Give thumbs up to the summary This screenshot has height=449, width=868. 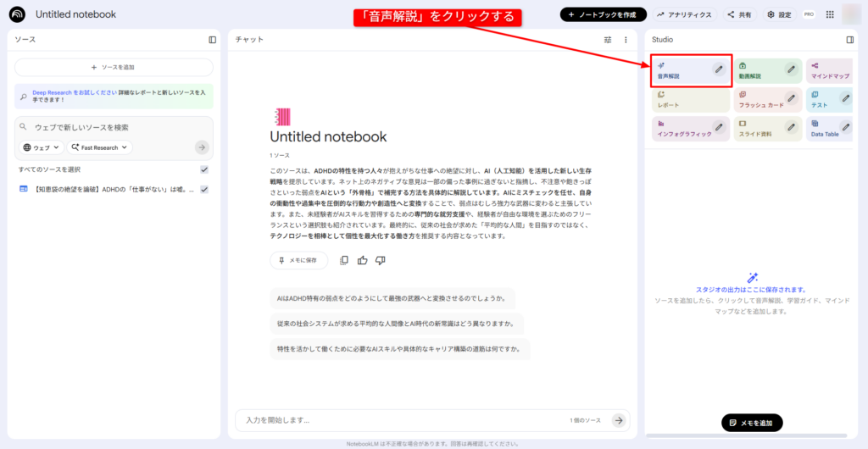pos(363,260)
